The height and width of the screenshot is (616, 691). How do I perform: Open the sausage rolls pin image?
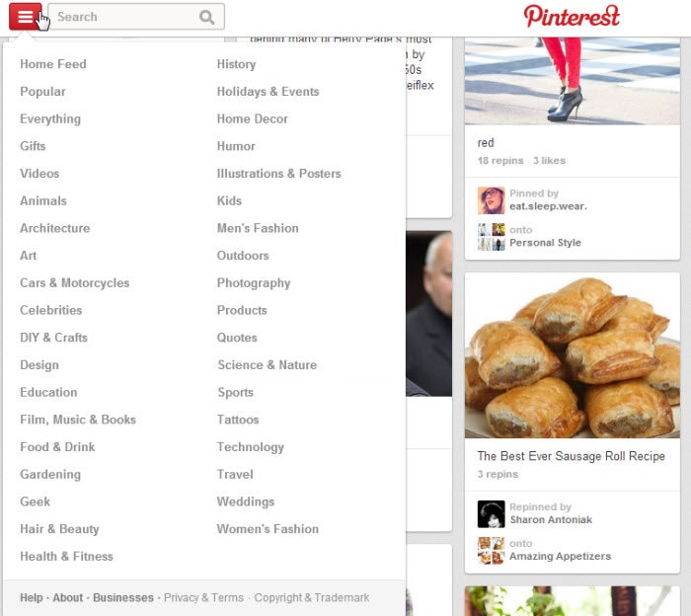tap(572, 355)
